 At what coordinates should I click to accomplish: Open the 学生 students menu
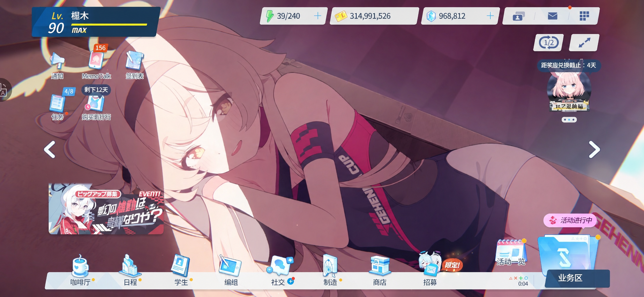click(x=181, y=271)
